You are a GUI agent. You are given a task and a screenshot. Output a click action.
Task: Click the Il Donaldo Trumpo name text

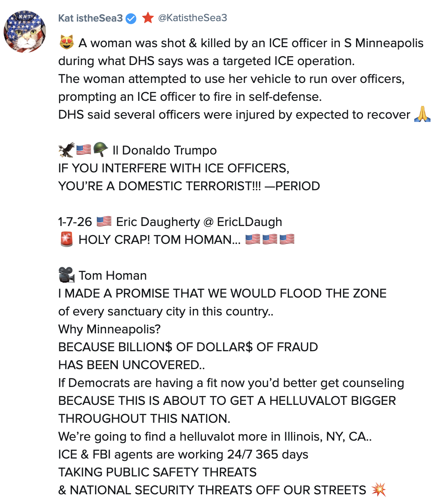(x=165, y=150)
